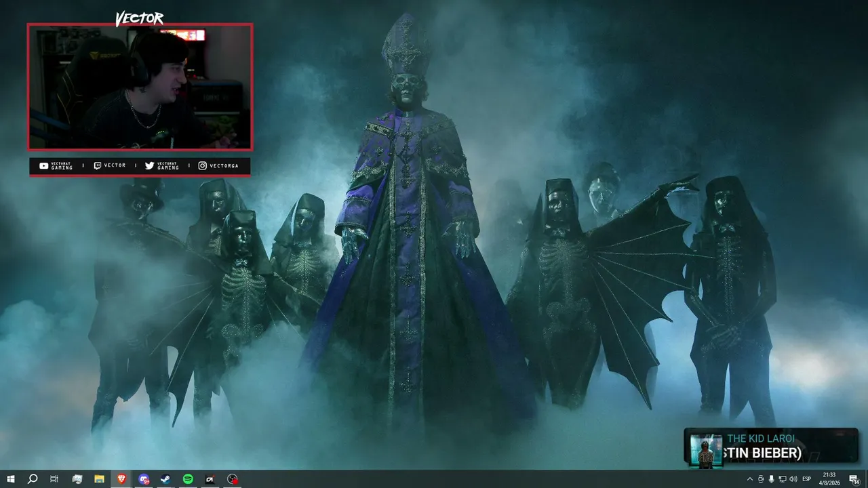This screenshot has height=488, width=868.
Task: Open the taskbar app right of Spotify
Action: [x=210, y=479]
